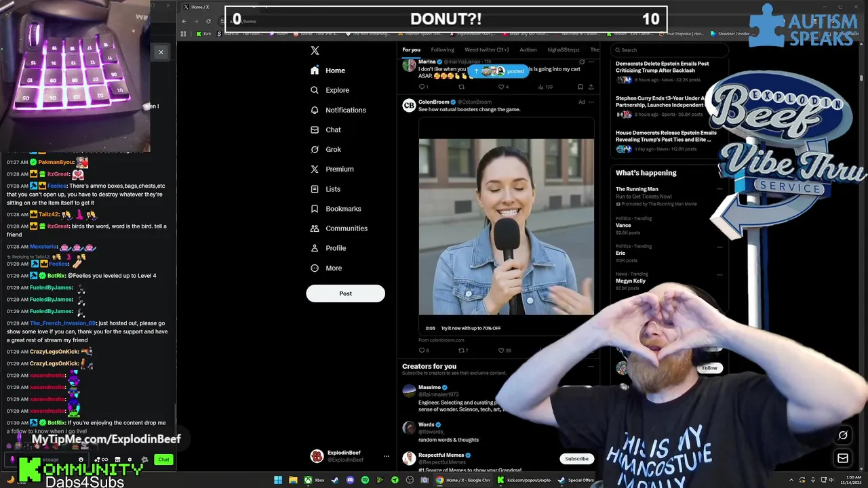The height and width of the screenshot is (488, 868).
Task: Click the new posts 'posted' pill
Action: (x=498, y=71)
